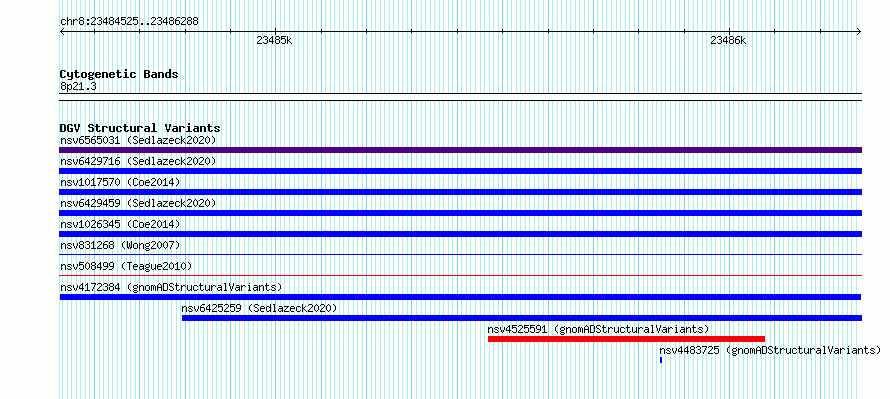Open the nsv6429716 (Sedlazeck2020) label
This screenshot has width=890, height=399.
coord(138,161)
